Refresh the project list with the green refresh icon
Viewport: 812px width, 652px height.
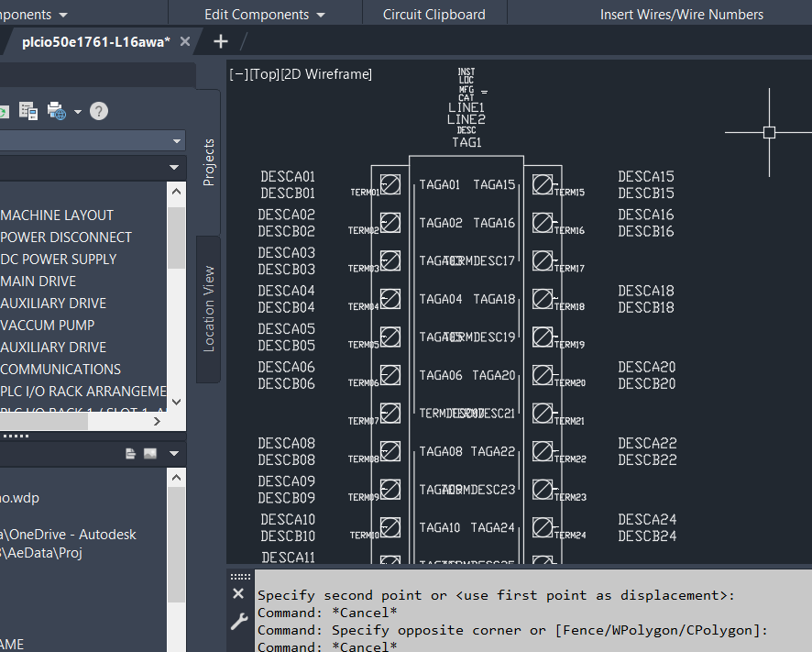point(4,110)
